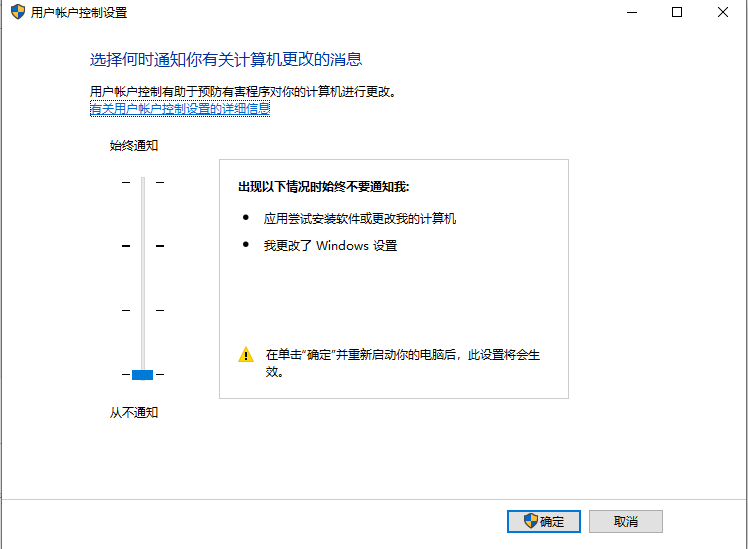This screenshot has width=748, height=549.
Task: Click the yellow warning triangle icon
Action: [x=246, y=354]
